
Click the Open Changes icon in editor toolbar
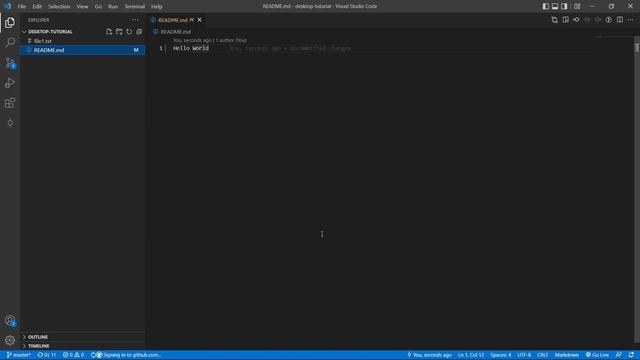coord(554,20)
